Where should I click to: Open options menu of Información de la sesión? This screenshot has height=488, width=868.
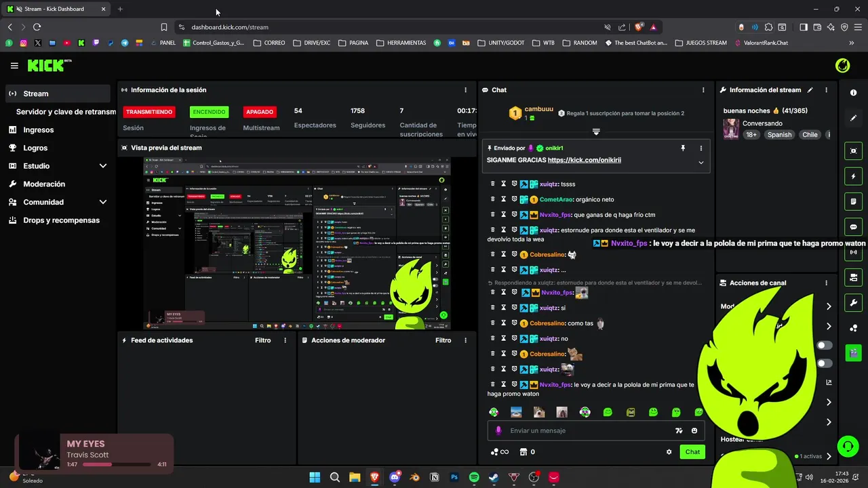(x=465, y=89)
